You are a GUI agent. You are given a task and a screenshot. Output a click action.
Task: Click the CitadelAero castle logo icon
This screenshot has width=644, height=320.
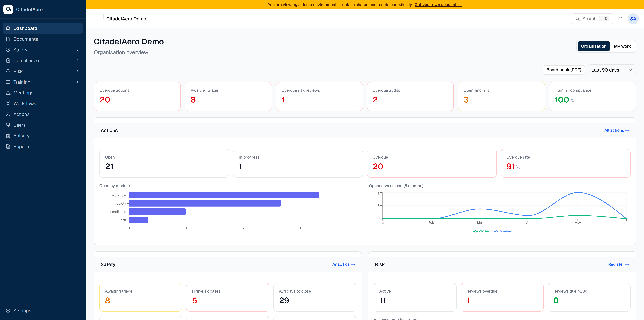point(8,9)
